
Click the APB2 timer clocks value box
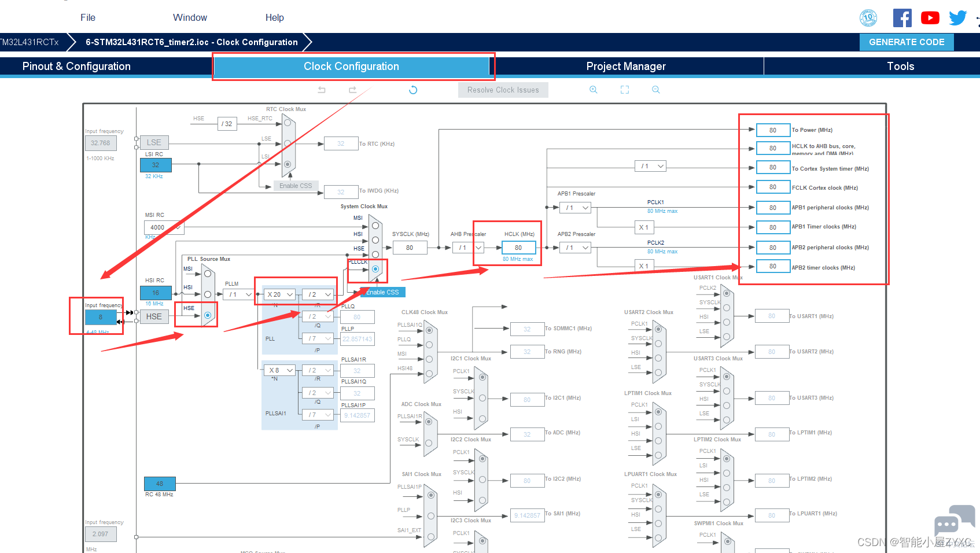(773, 266)
